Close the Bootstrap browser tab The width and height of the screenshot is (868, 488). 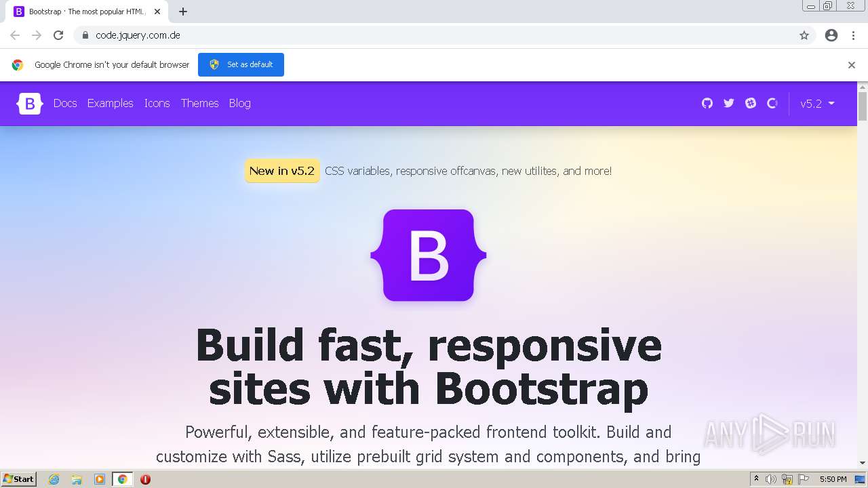(157, 12)
